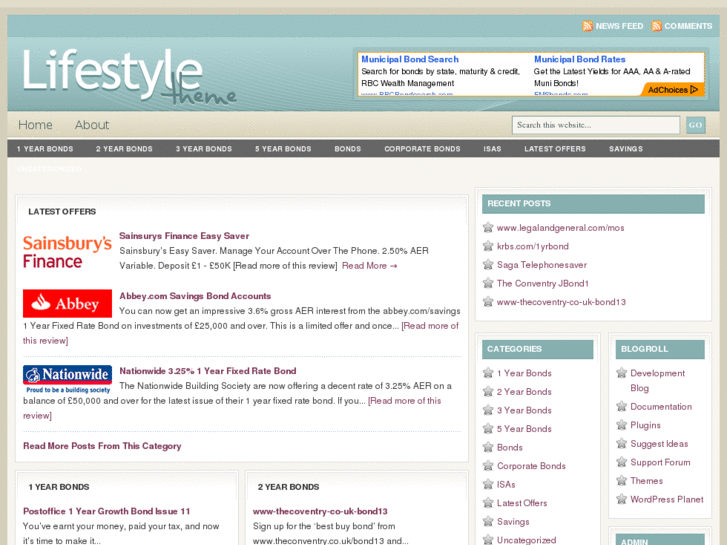Open Sainsurys Finance Easy Saver post
Image resolution: width=727 pixels, height=545 pixels.
(x=184, y=236)
